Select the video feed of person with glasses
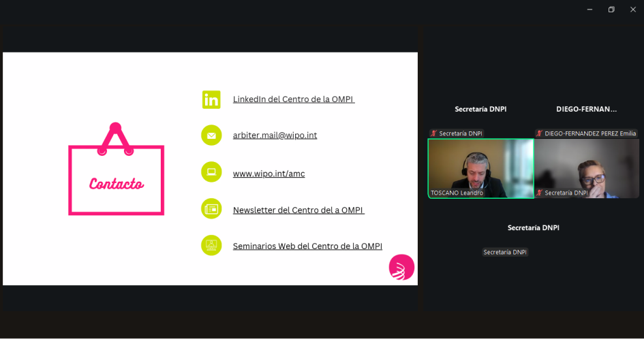 (586, 167)
